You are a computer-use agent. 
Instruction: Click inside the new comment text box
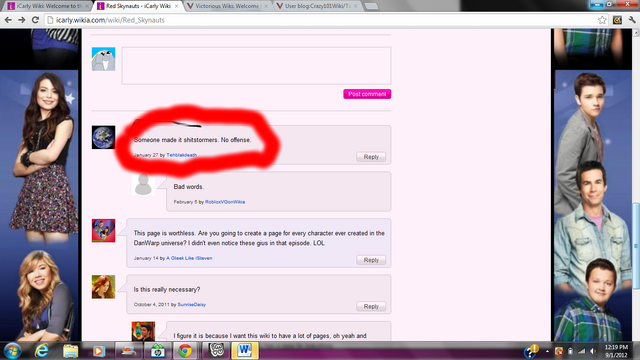[256, 66]
